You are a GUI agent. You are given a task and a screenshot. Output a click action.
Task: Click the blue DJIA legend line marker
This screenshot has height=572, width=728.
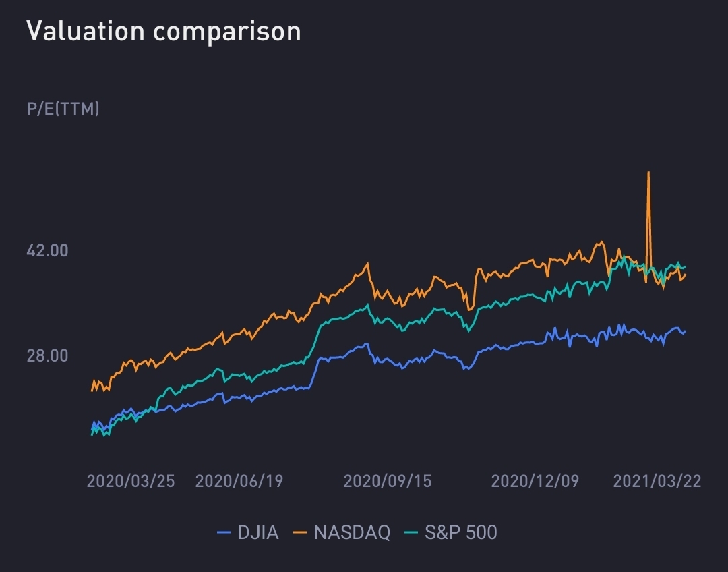click(224, 533)
